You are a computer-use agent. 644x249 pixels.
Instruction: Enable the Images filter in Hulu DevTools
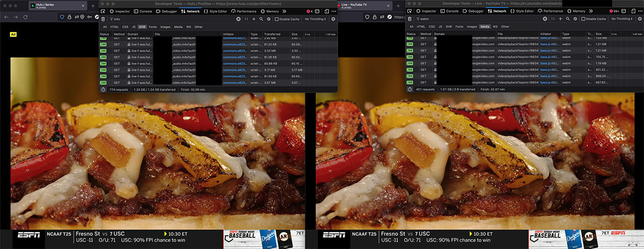click(166, 27)
